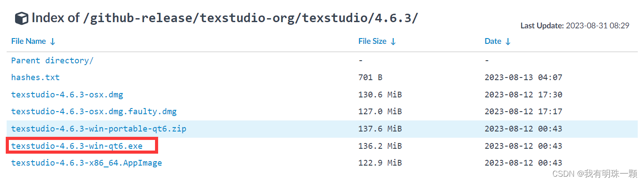This screenshot has width=644, height=182.
Task: Download texstudio-4.6.3-x86_64.AppImage
Action: (x=87, y=163)
